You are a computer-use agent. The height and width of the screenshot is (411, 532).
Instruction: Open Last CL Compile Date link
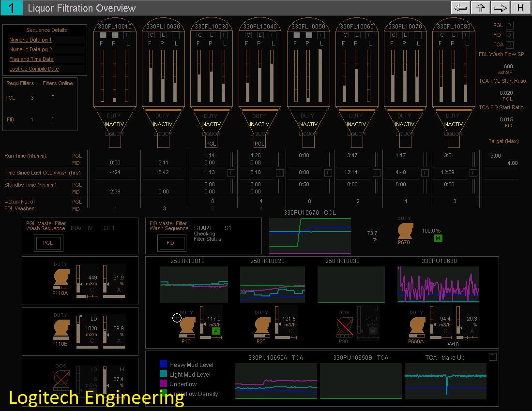click(34, 69)
